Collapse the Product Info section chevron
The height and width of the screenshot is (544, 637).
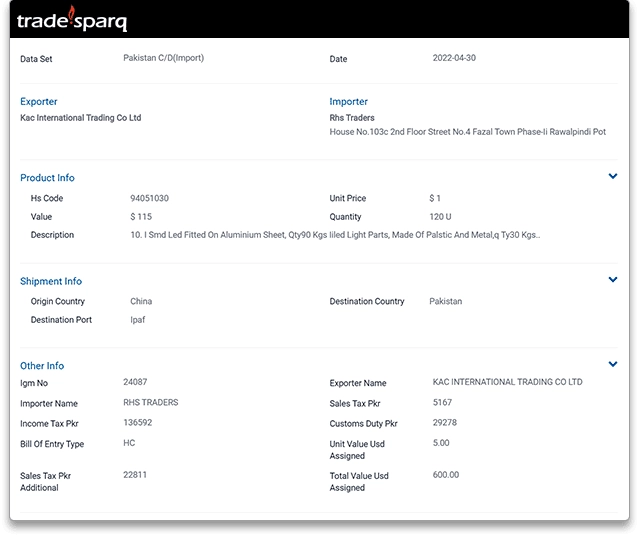point(613,176)
